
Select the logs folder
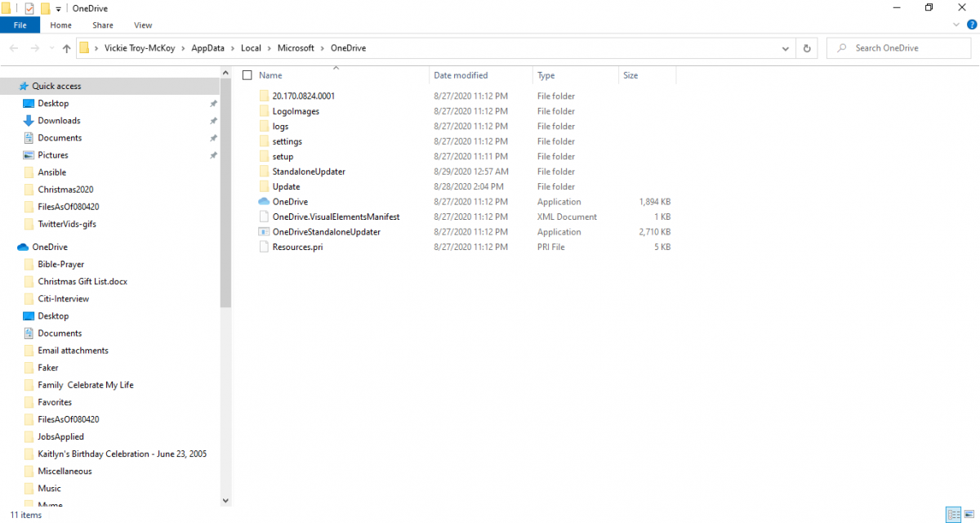pyautogui.click(x=280, y=127)
